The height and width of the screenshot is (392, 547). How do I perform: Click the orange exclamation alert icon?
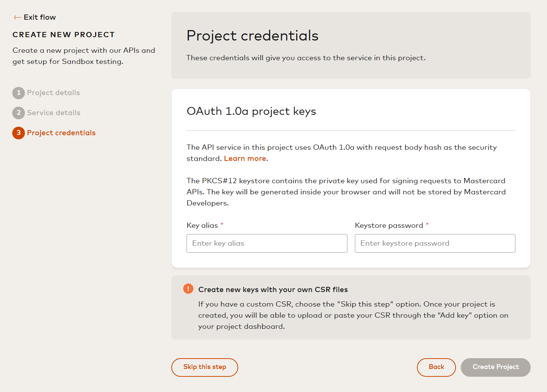(188, 289)
